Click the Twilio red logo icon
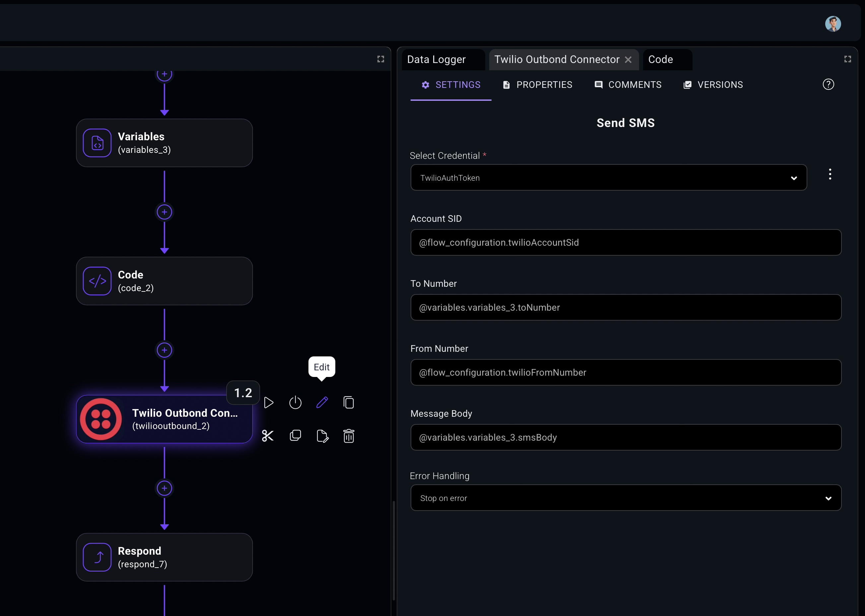This screenshot has width=865, height=616. [101, 419]
